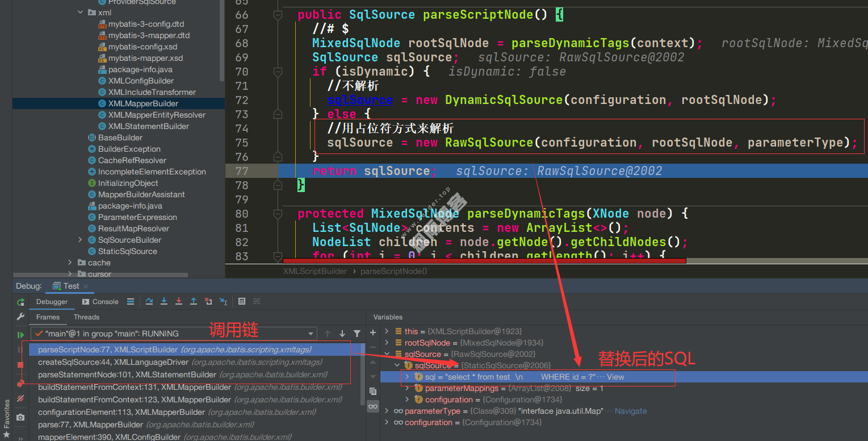Click the Step Into debugger icon
The width and height of the screenshot is (868, 441).
pyautogui.click(x=164, y=301)
